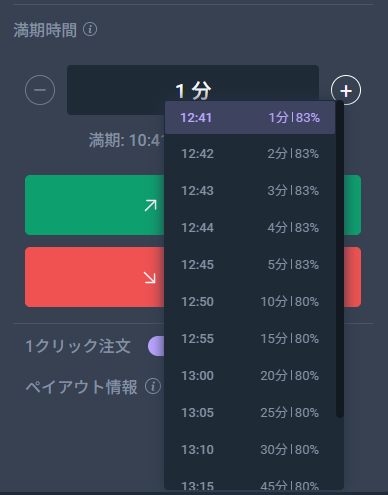Choose the 13:05 25分 expiry option
This screenshot has height=495, width=388.
[250, 413]
